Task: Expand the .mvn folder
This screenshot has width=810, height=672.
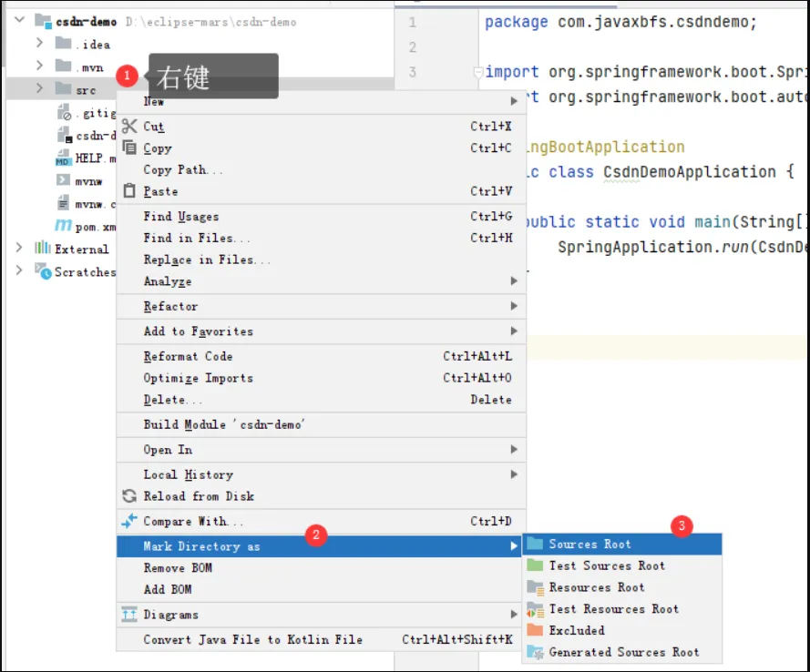Action: point(39,66)
